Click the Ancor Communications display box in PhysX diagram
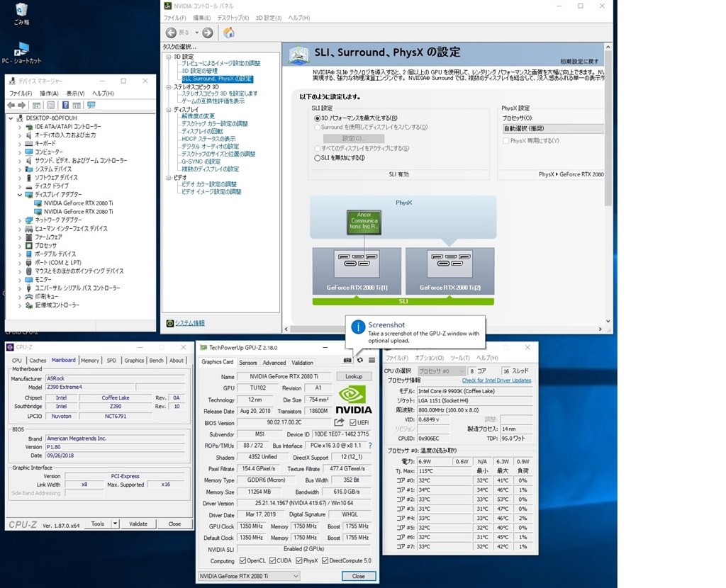Viewport: 726px width, 588px height. [x=364, y=222]
